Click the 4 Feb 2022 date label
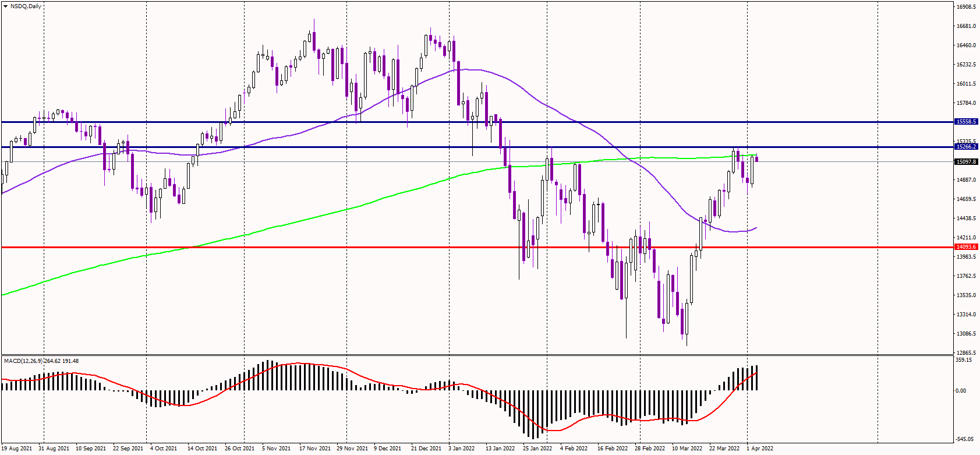The image size is (980, 455). 574,449
